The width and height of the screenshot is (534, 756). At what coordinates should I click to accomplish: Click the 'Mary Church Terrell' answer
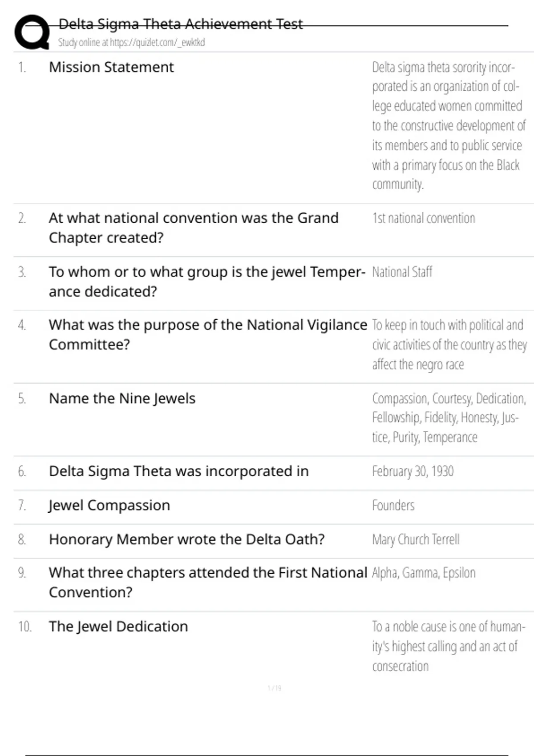pyautogui.click(x=416, y=539)
